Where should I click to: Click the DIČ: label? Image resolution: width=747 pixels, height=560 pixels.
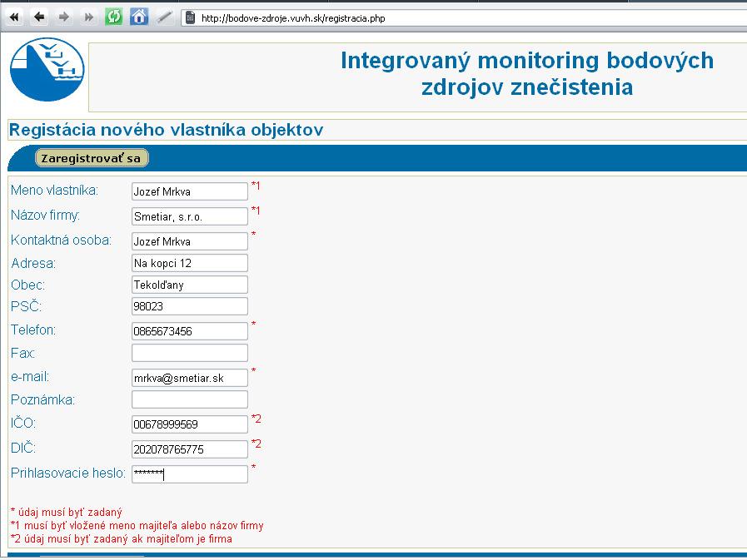23,448
